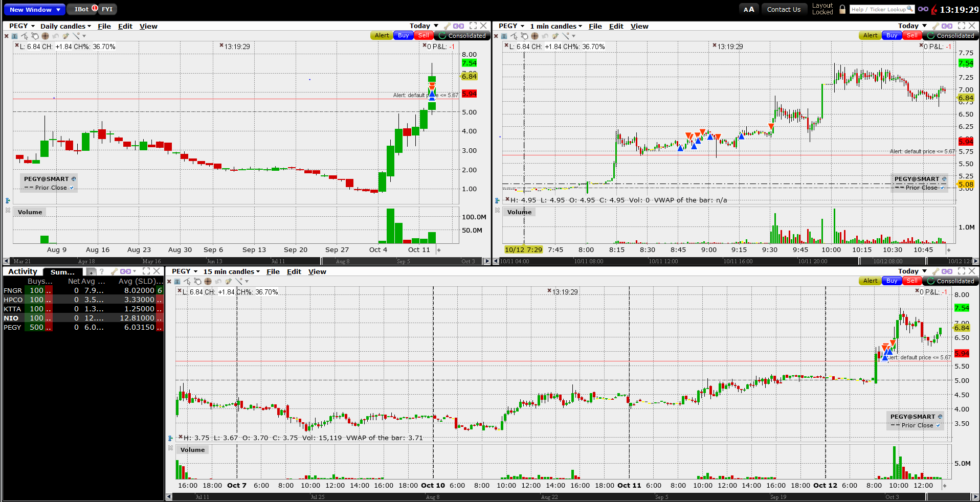Click the chain link icon of daily chart
Screen dimensions: 980x502
(459, 26)
